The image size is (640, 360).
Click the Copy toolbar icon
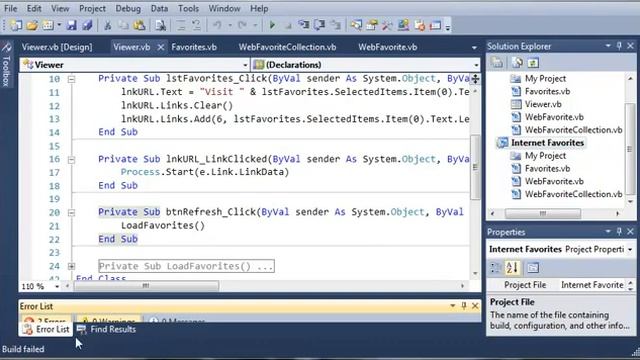pos(123,25)
